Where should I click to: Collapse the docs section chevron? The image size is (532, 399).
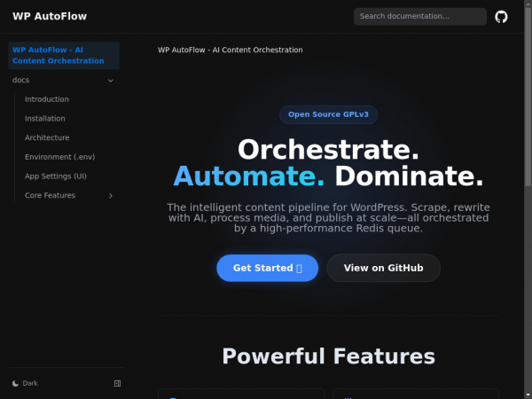[x=111, y=81]
